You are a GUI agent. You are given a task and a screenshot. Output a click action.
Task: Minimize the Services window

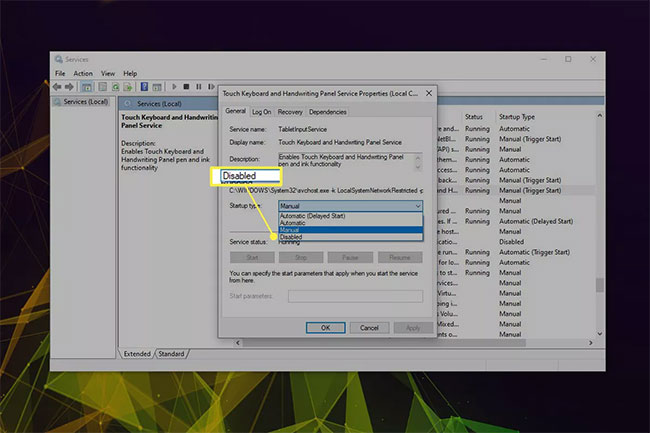point(544,59)
